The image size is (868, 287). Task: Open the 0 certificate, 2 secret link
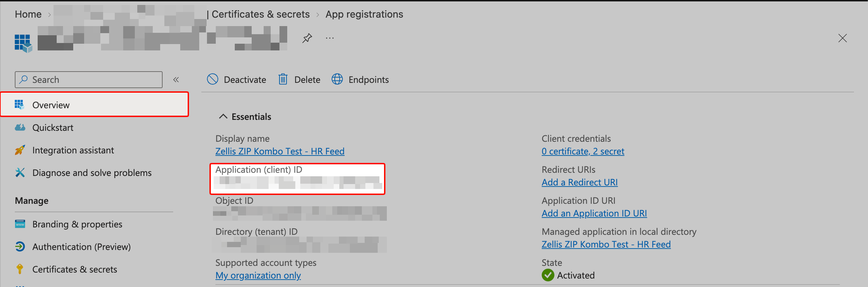click(583, 151)
